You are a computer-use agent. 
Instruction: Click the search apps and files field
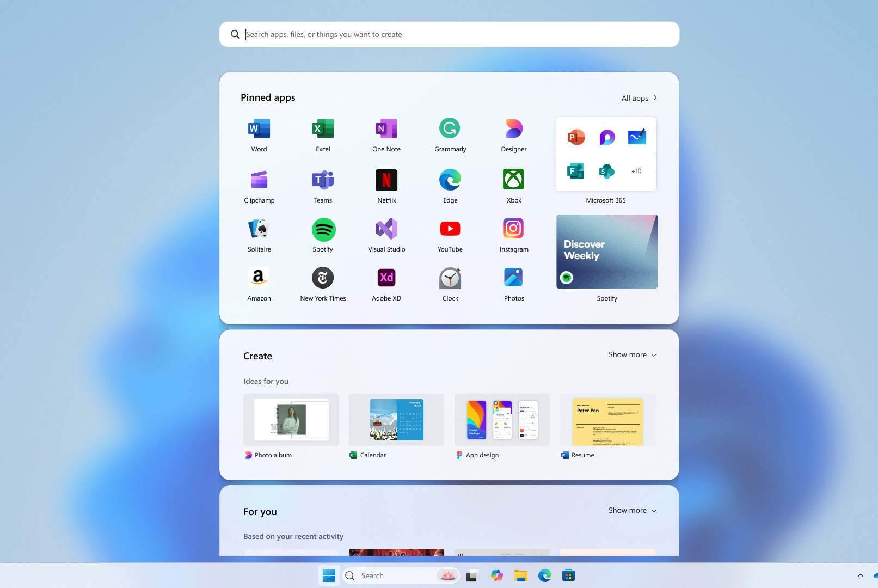[449, 34]
